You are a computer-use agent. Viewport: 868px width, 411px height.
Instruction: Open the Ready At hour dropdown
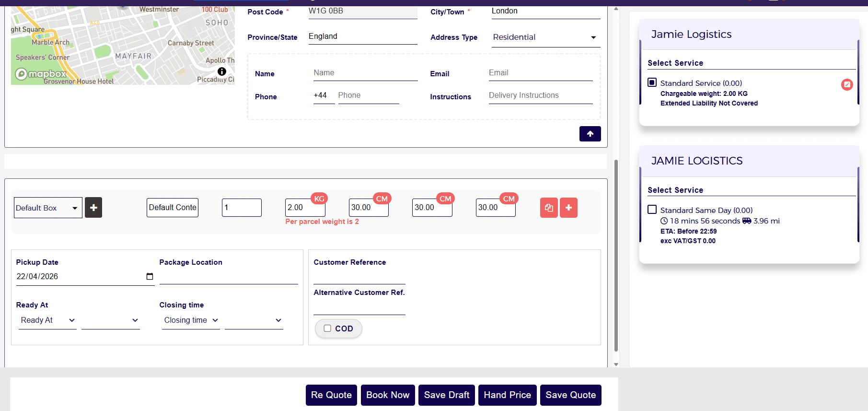pos(47,320)
